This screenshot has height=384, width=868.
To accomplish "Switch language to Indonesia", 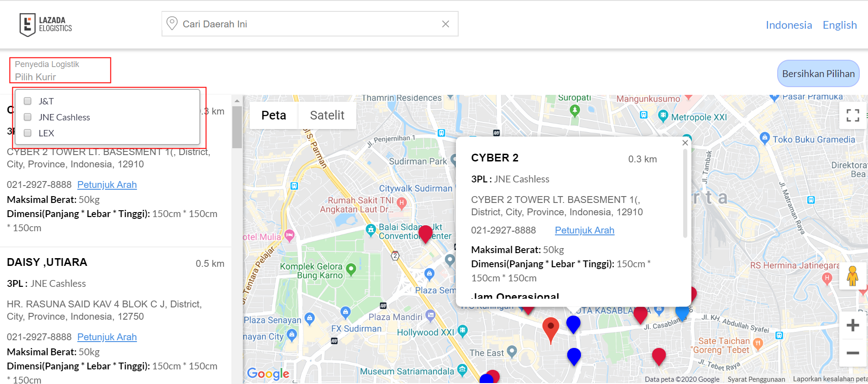I will (789, 25).
